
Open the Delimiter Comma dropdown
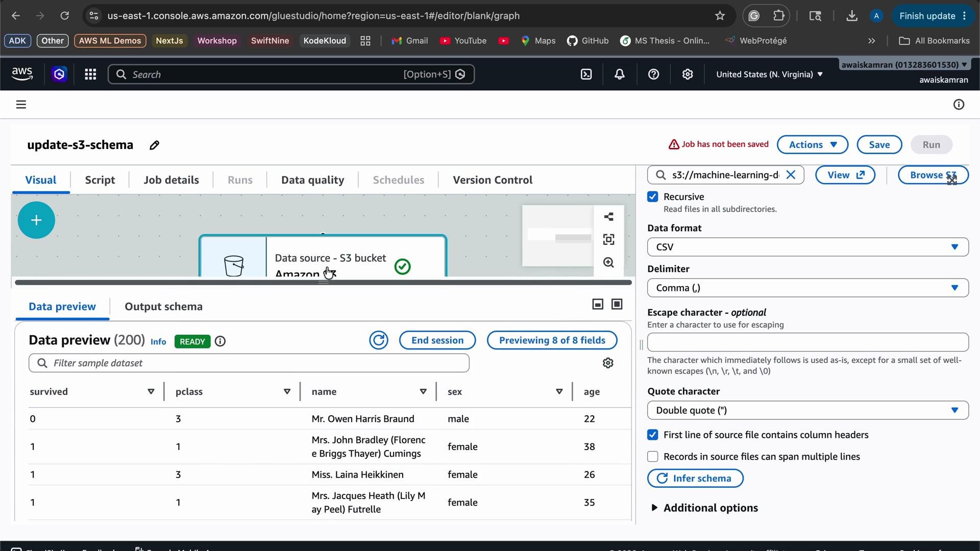(x=808, y=288)
